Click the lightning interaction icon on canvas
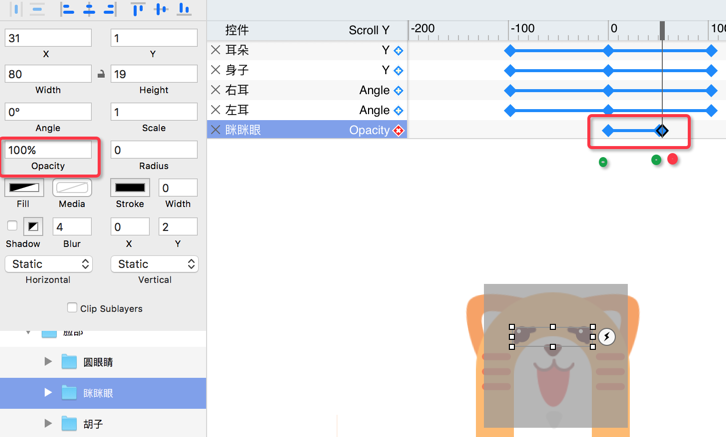The height and width of the screenshot is (437, 726). click(607, 337)
